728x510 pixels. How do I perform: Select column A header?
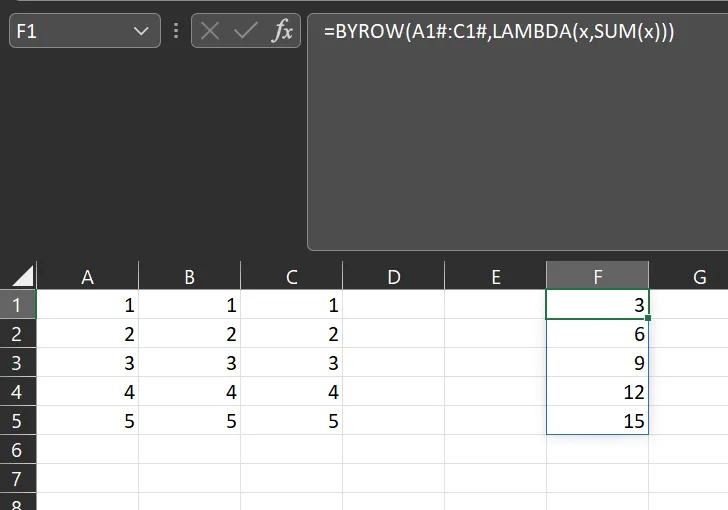pos(87,276)
